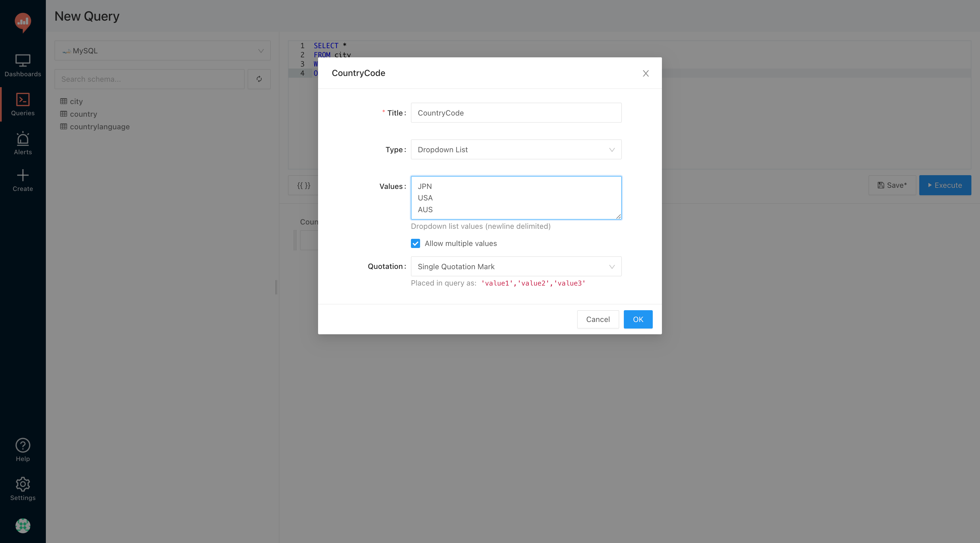Go to Alerts in sidebar
980x543 pixels.
pyautogui.click(x=23, y=143)
